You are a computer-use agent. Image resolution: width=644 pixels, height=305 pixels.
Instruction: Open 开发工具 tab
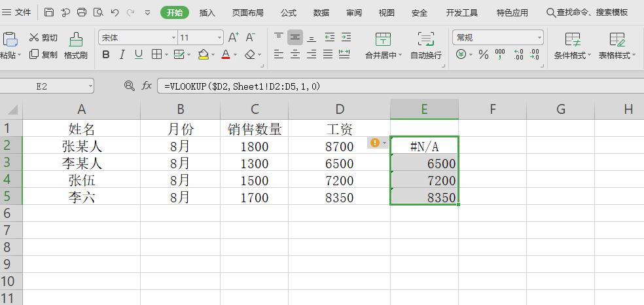[x=462, y=12]
